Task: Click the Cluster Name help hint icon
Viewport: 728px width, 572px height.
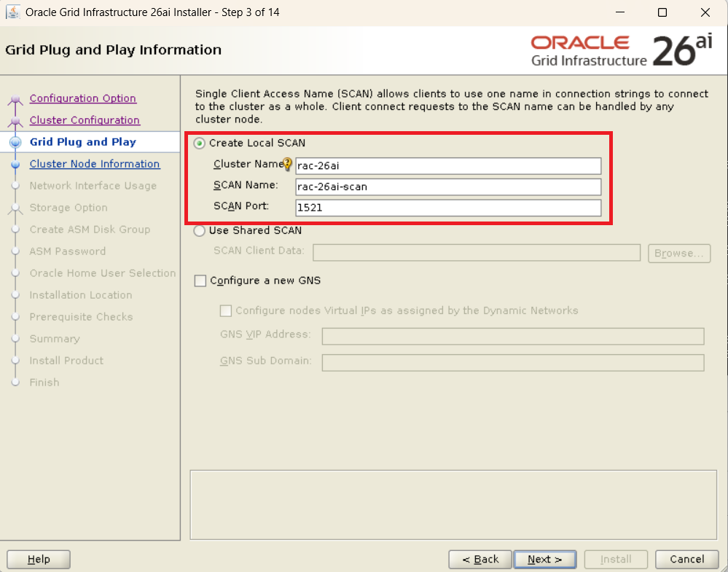Action: 287,165
